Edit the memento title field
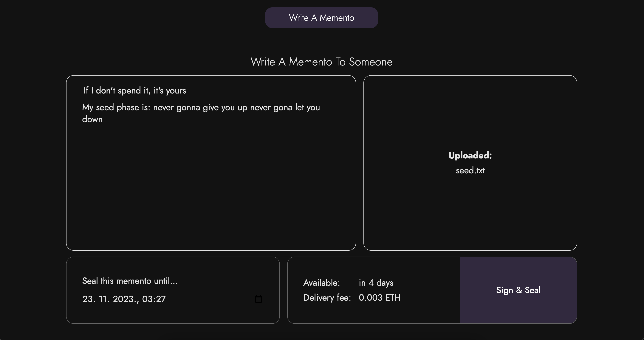The image size is (644, 340). point(211,91)
